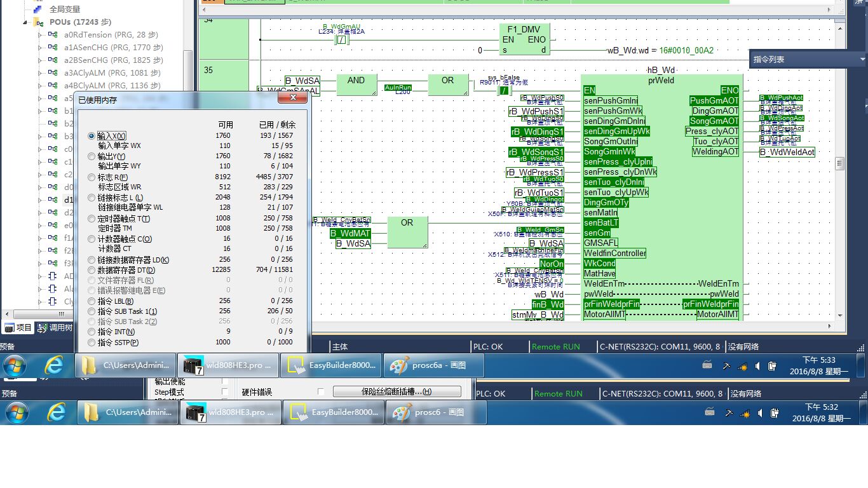Click the volume speaker tray icon

pyautogui.click(x=757, y=366)
